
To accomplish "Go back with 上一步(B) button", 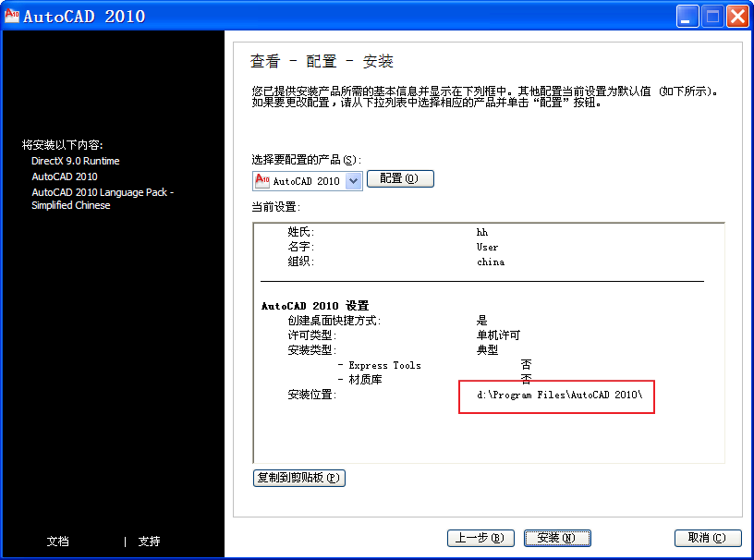I will (480, 538).
